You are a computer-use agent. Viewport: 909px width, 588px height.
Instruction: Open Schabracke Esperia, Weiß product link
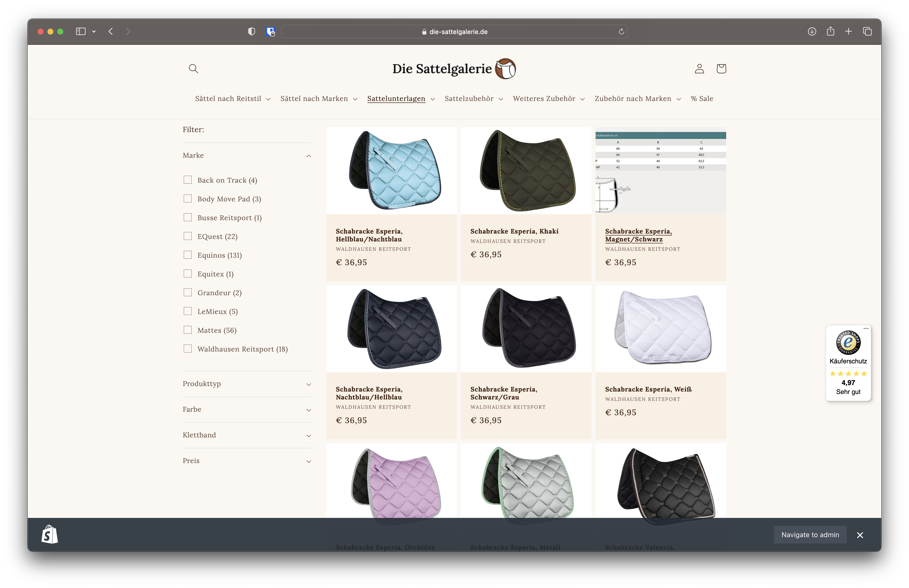click(648, 389)
